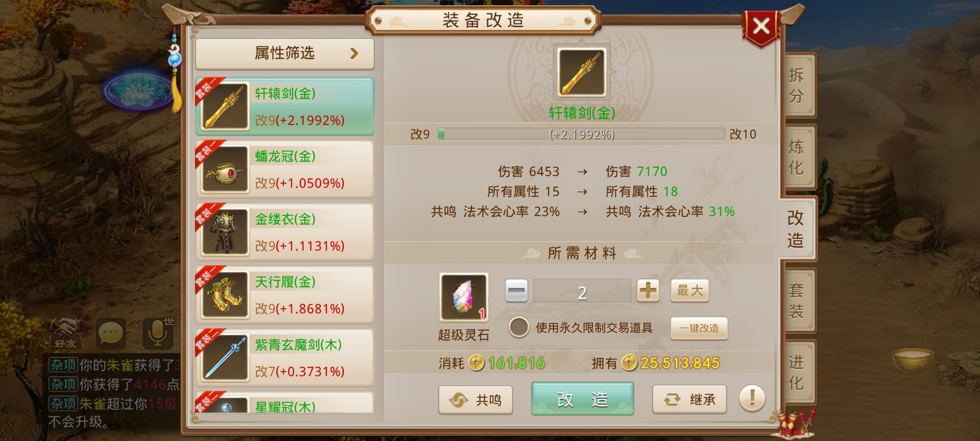This screenshot has width=980, height=441.
Task: Select 蟠龙冠(金) in equipment list
Action: click(x=285, y=169)
